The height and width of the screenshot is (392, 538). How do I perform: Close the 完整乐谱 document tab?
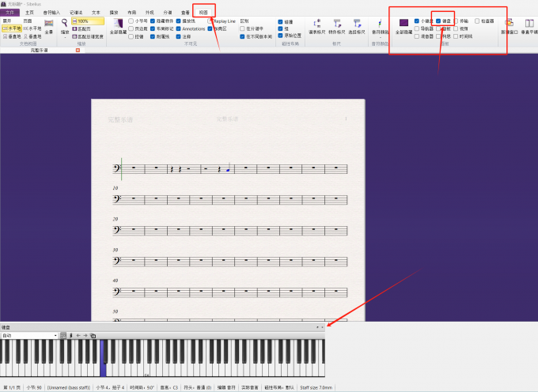78,50
